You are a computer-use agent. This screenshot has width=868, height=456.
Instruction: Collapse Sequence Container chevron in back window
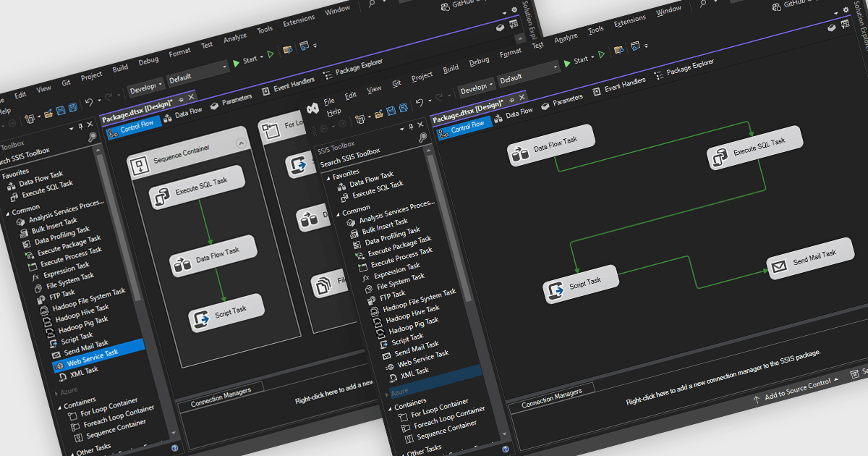point(241,144)
